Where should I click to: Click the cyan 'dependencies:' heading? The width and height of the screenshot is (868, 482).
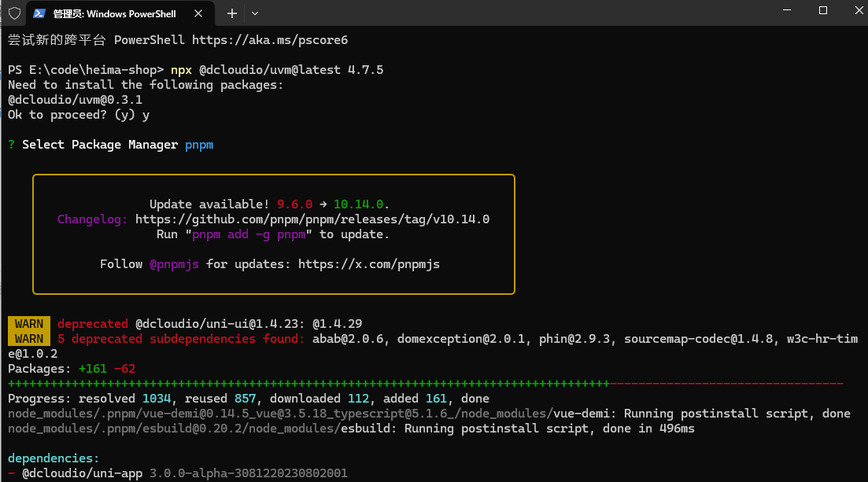(x=54, y=458)
